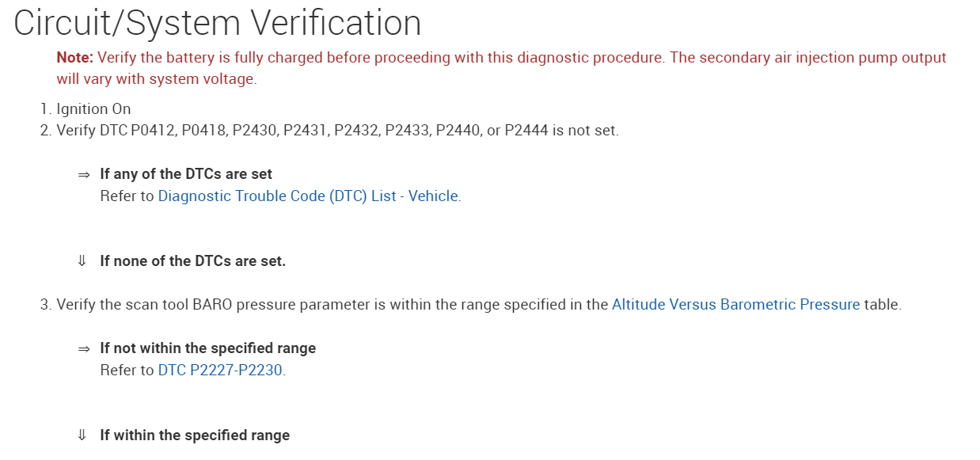Click the 'will vary with system voltage' note line
The height and width of the screenshot is (460, 980).
pos(156,80)
